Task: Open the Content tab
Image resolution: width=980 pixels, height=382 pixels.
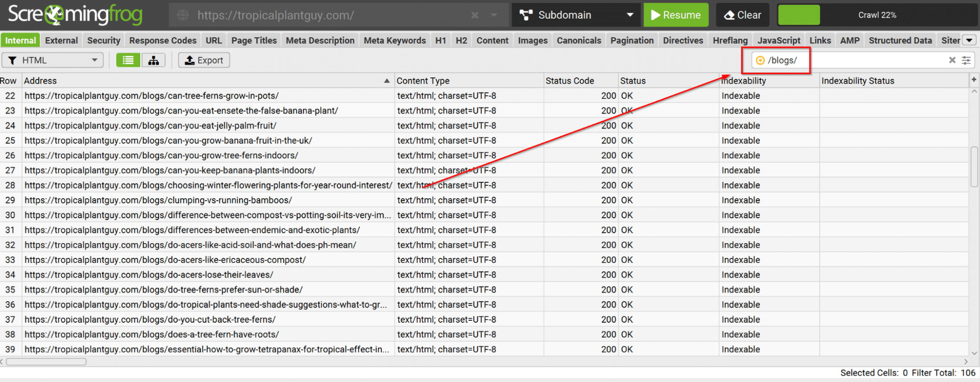Action: pyautogui.click(x=493, y=40)
